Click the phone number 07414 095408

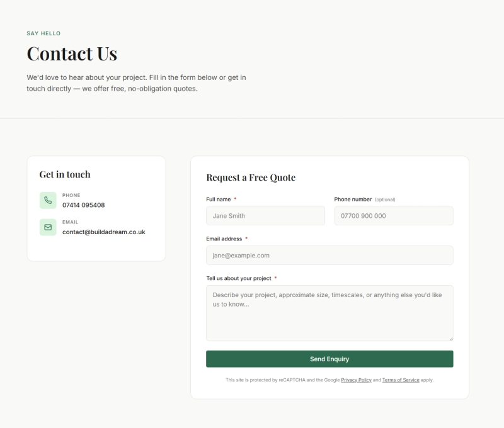(x=83, y=205)
